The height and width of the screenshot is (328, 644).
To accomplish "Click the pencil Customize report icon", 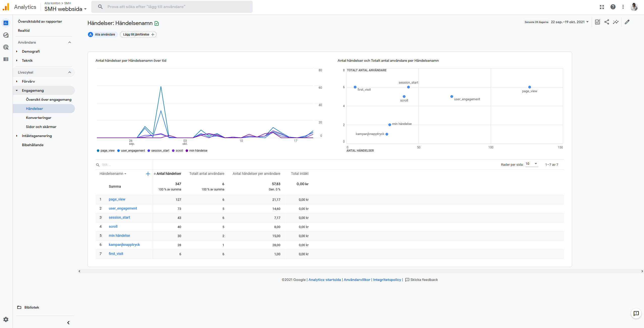I will click(627, 22).
